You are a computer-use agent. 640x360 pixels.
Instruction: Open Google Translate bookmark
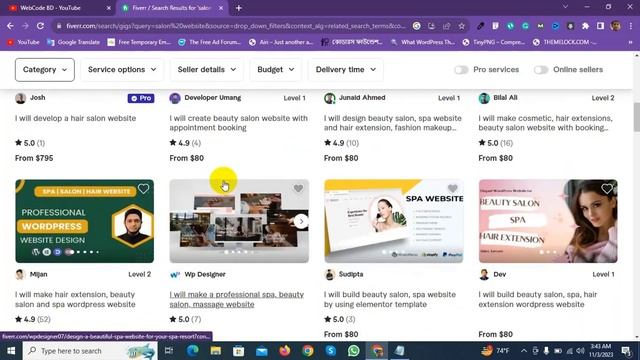point(73,42)
